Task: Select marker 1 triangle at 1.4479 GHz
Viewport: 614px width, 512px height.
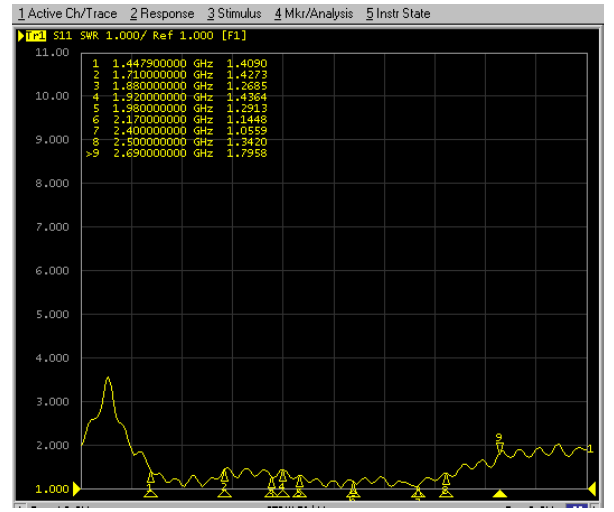Action: pos(151,477)
